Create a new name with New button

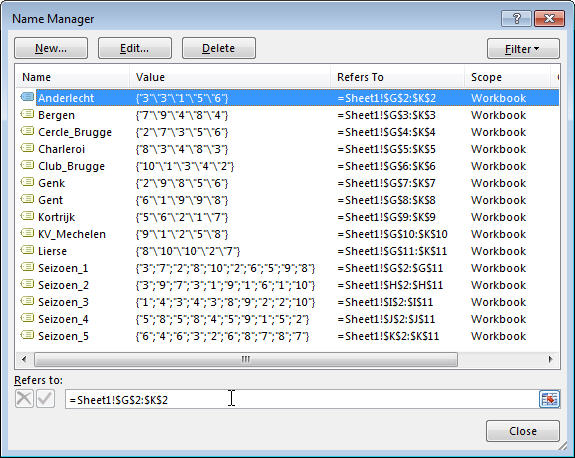coord(51,48)
